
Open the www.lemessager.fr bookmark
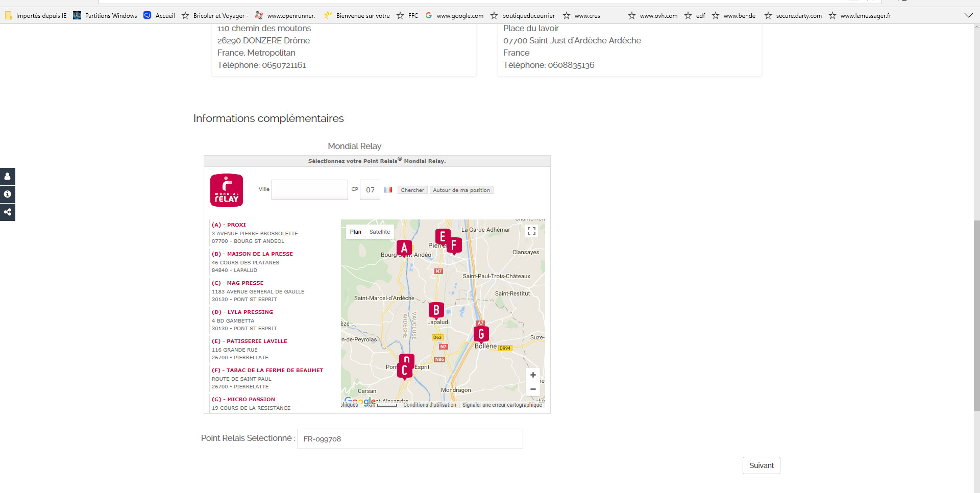click(x=860, y=16)
